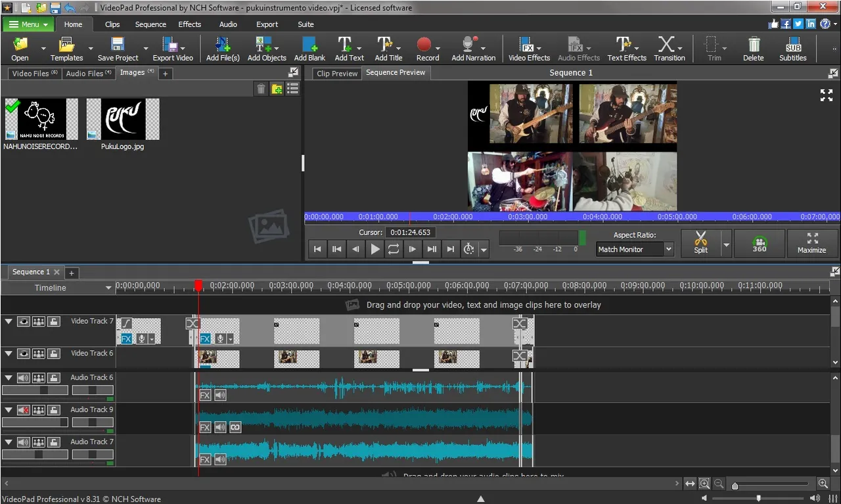Click the Split scissors button

[x=701, y=242]
